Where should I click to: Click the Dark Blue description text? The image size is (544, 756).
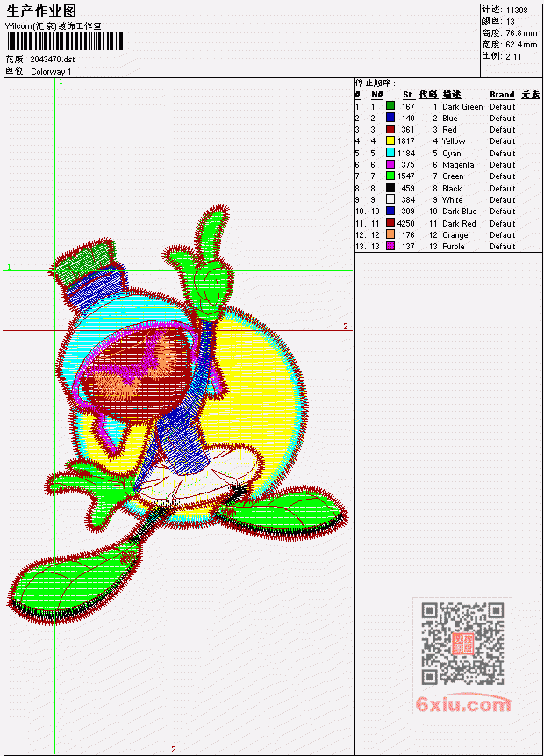460,212
